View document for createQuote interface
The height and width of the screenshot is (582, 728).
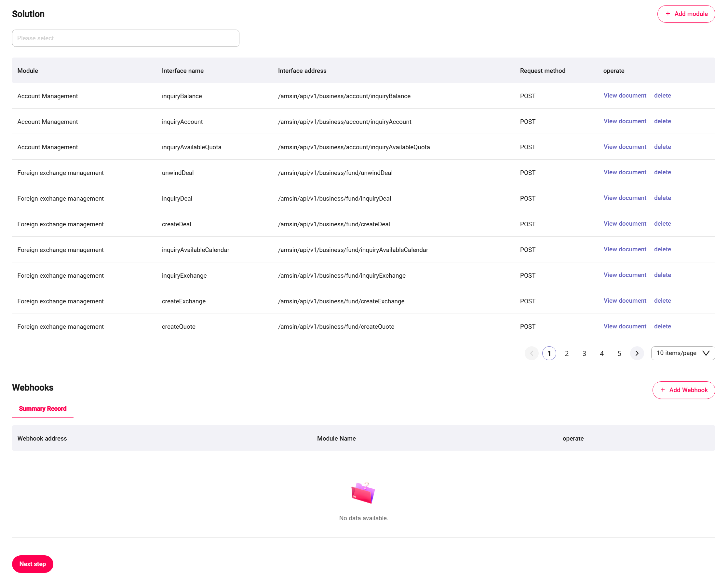pos(625,326)
